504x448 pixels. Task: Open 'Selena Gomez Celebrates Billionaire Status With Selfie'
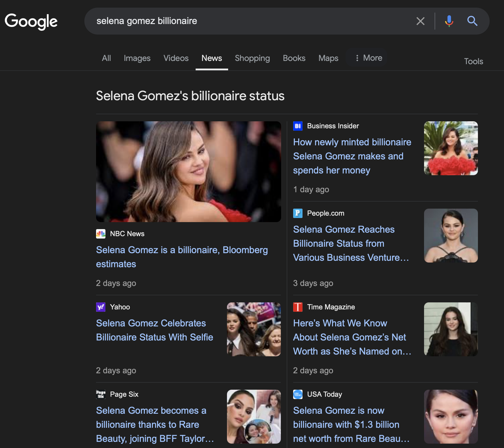coord(155,330)
